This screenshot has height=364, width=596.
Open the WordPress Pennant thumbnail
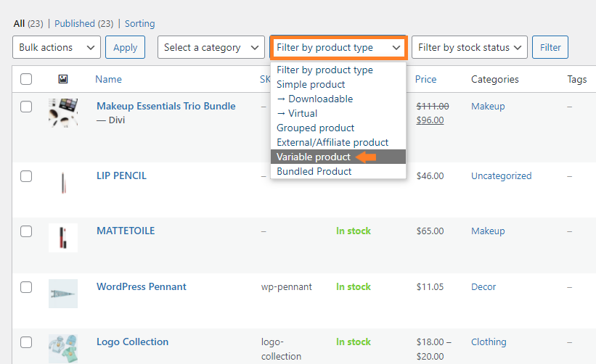pyautogui.click(x=63, y=294)
